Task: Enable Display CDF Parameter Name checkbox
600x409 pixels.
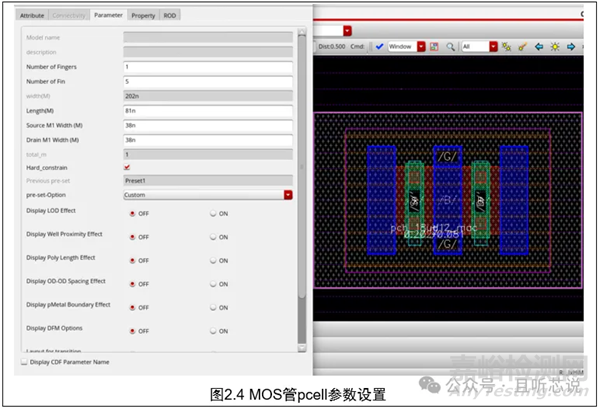Action: (25, 363)
